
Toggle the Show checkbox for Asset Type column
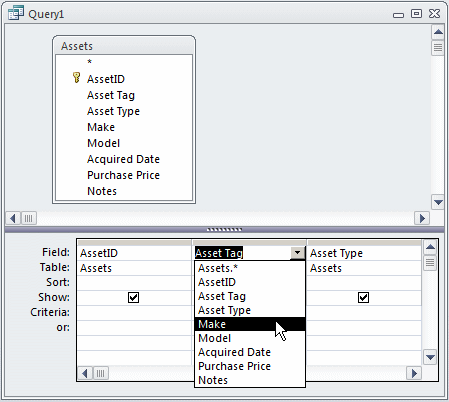pos(363,297)
